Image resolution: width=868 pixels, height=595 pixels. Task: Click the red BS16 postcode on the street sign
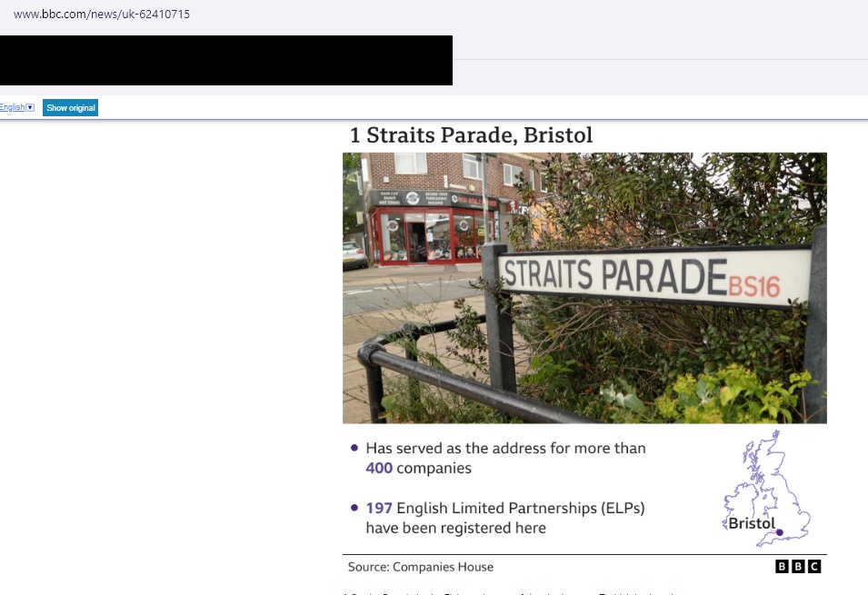point(753,288)
